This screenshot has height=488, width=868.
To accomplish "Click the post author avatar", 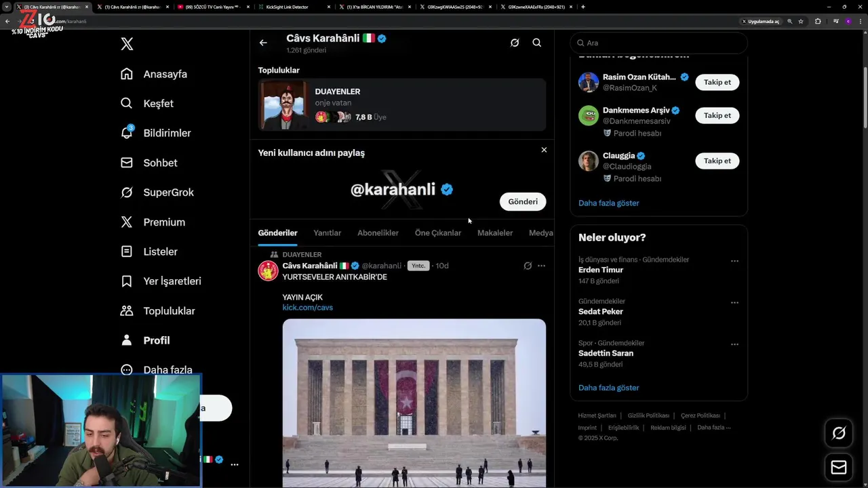I will tap(268, 270).
